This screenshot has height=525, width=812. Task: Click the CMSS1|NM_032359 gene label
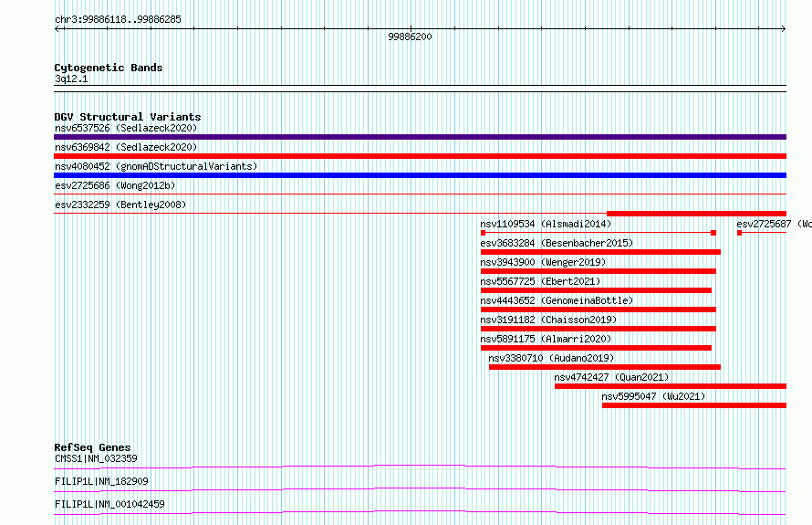coord(96,458)
